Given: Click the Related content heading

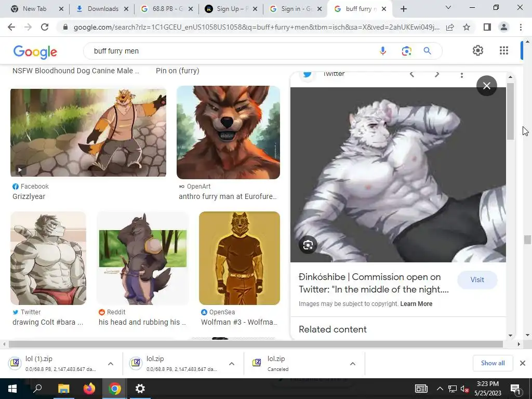Looking at the screenshot, I should tap(332, 329).
